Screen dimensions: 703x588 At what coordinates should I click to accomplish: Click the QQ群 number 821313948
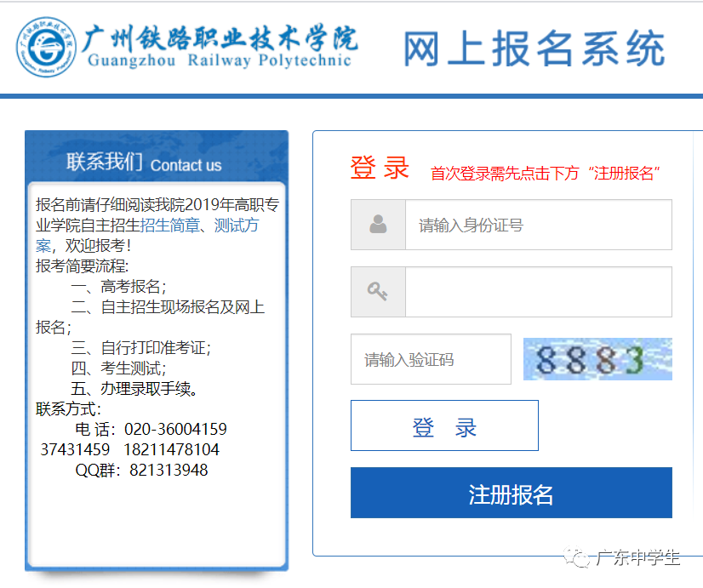coord(169,470)
